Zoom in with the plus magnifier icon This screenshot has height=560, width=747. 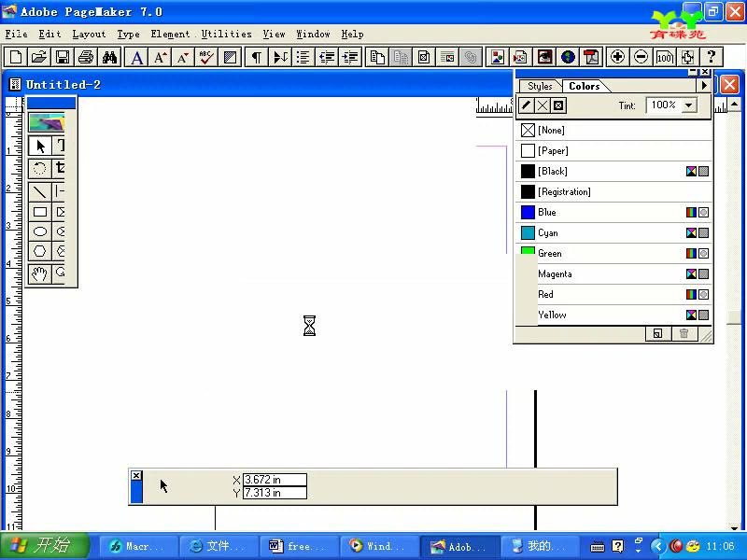(618, 58)
